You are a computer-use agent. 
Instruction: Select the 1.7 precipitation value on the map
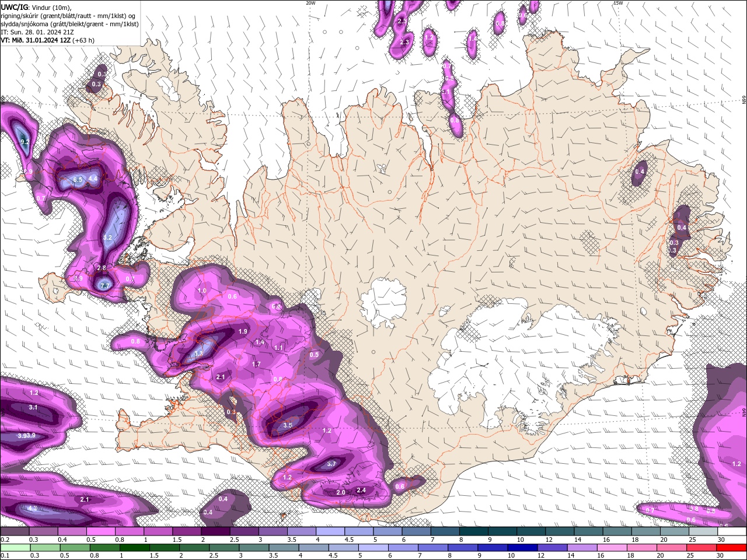click(x=256, y=365)
